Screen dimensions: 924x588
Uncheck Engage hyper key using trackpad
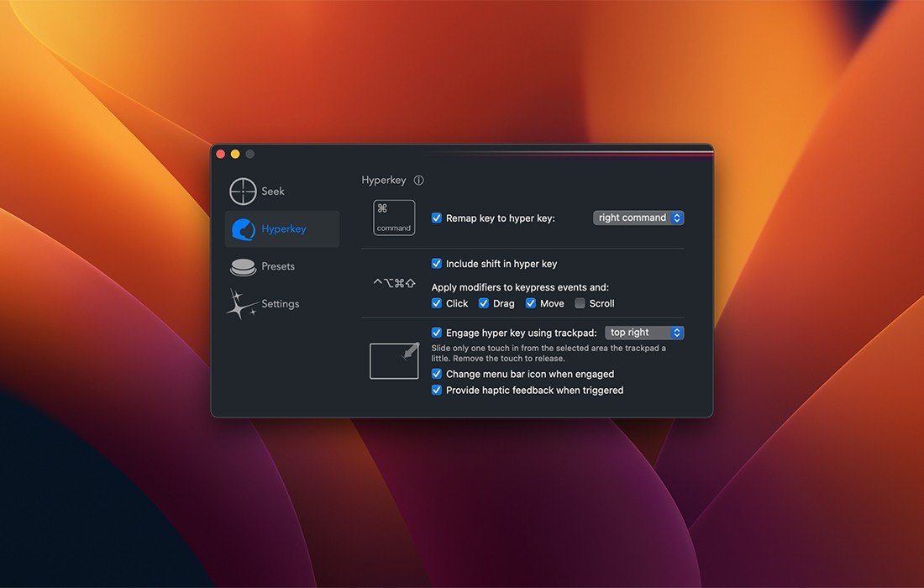tap(437, 333)
